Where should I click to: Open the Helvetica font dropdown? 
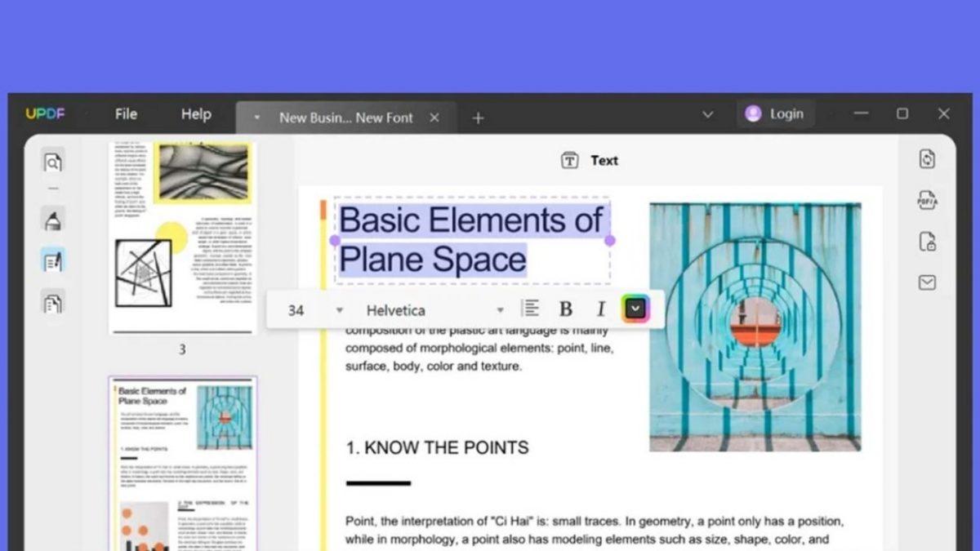tap(500, 310)
